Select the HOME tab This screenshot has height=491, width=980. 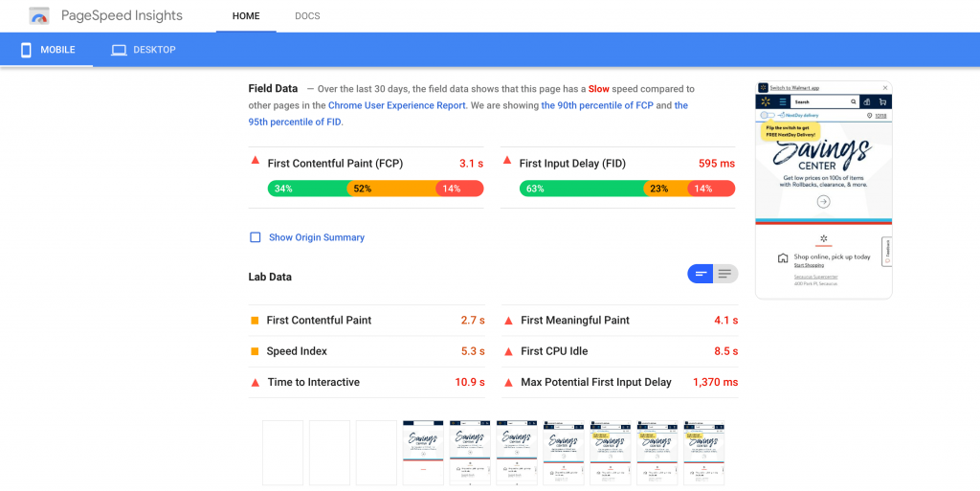pos(245,16)
